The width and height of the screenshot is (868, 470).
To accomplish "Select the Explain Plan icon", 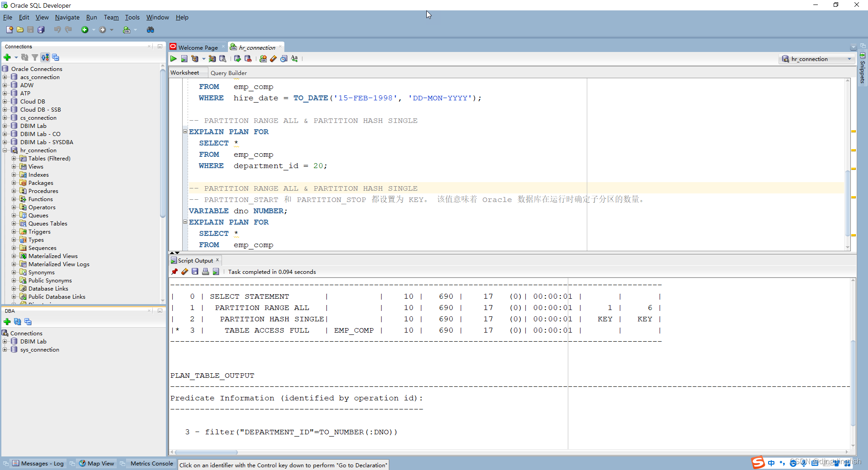I will [x=194, y=59].
